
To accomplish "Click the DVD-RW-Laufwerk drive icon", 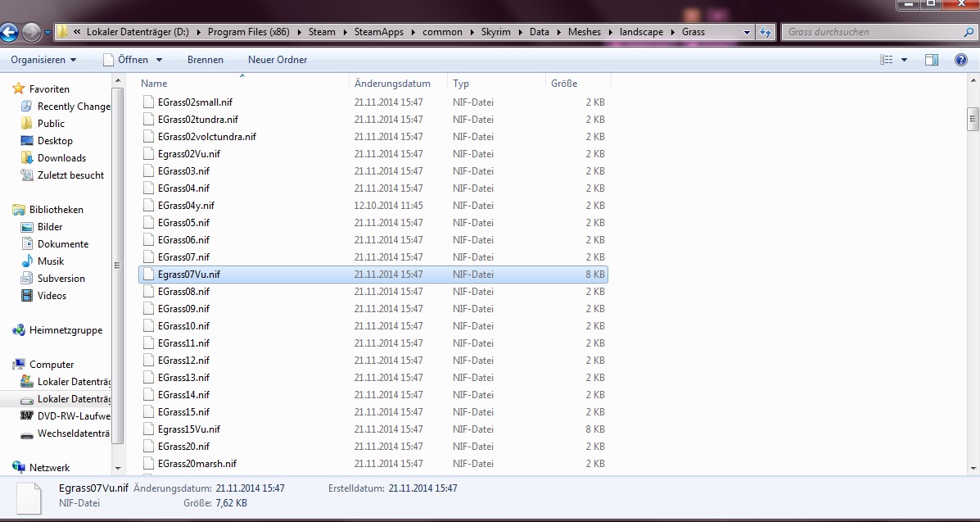I will (27, 416).
